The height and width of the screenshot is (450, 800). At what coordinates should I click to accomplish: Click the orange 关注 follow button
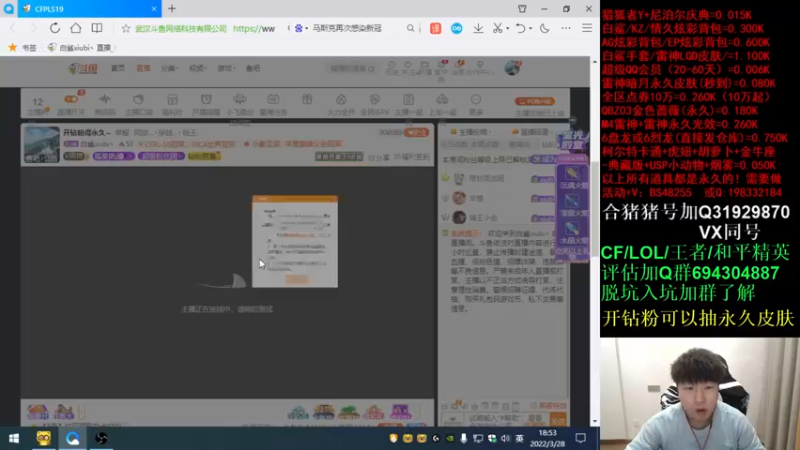point(416,133)
